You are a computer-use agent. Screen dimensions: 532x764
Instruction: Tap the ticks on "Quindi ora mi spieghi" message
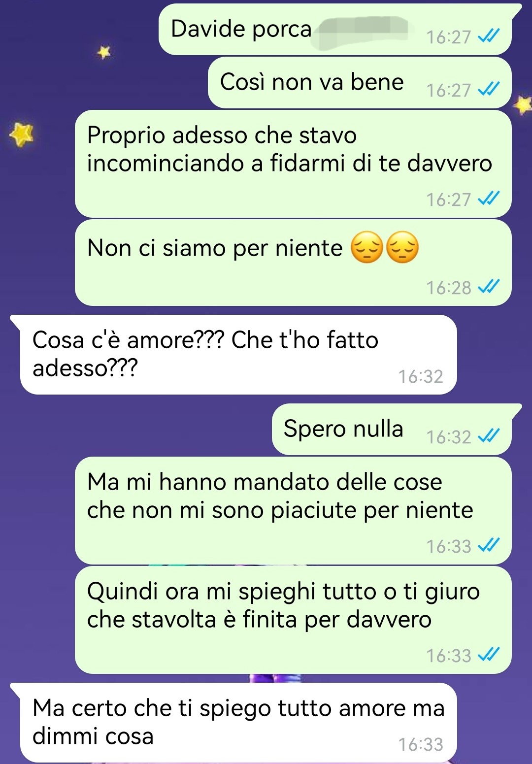click(x=489, y=655)
